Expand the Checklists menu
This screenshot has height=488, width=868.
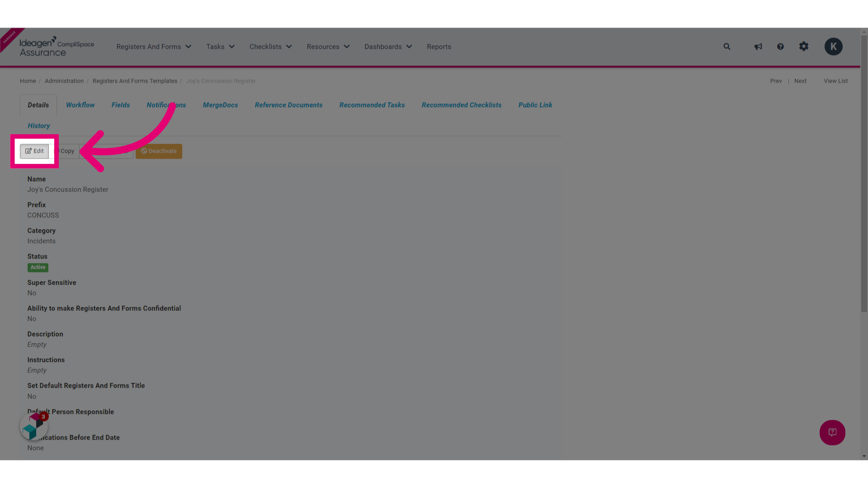pyautogui.click(x=270, y=47)
